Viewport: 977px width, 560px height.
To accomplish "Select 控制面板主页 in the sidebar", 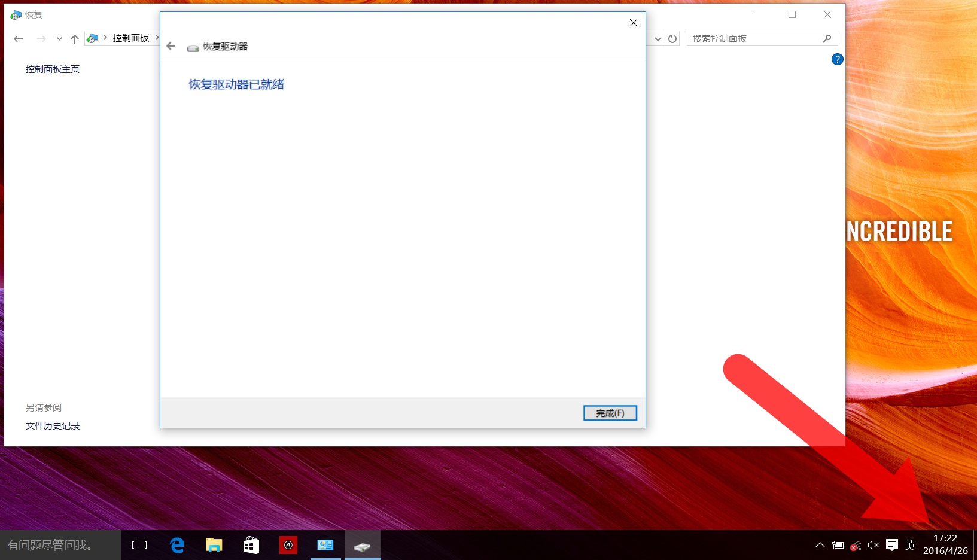I will (x=52, y=69).
